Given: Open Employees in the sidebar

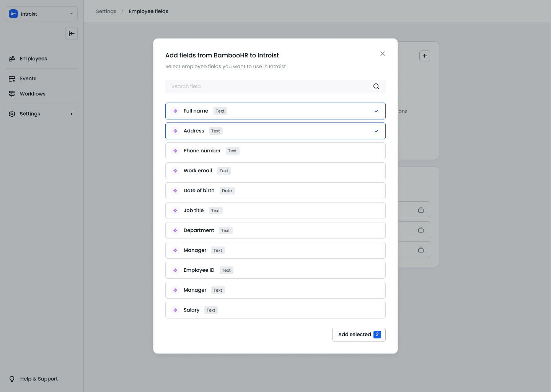Looking at the screenshot, I should (x=33, y=59).
